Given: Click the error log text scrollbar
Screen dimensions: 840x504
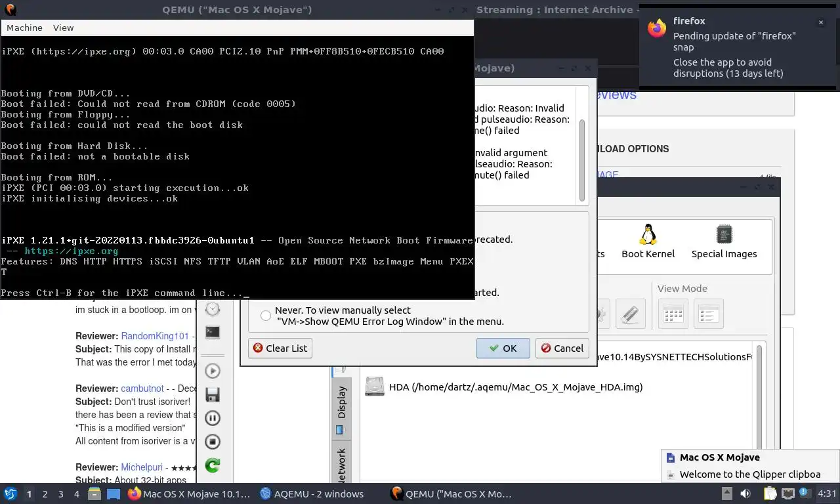Looking at the screenshot, I should [581, 161].
